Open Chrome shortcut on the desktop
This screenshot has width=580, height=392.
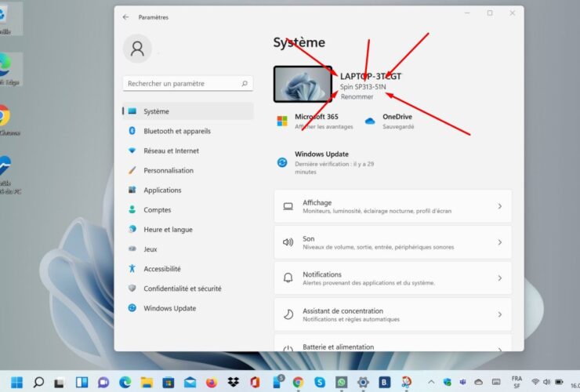(4, 119)
